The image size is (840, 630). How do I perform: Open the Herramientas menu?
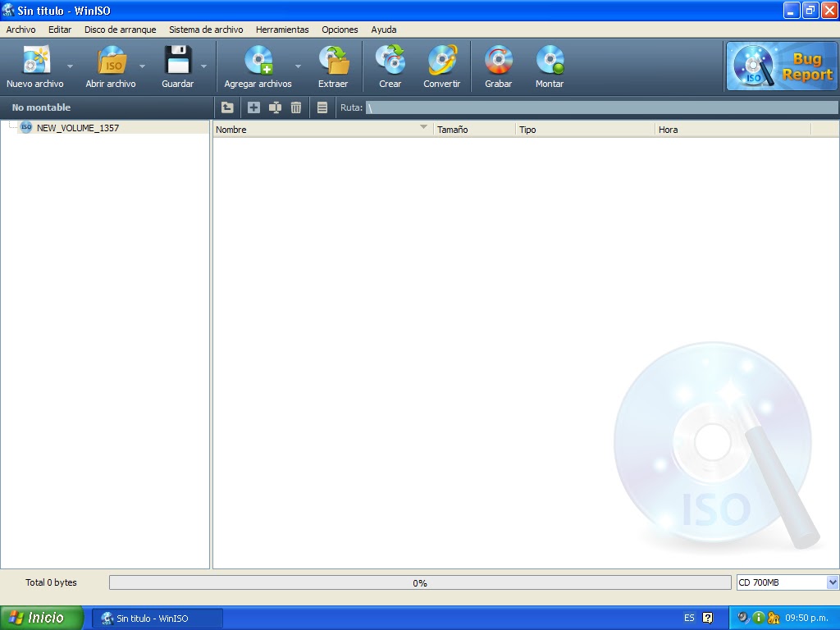pos(282,30)
